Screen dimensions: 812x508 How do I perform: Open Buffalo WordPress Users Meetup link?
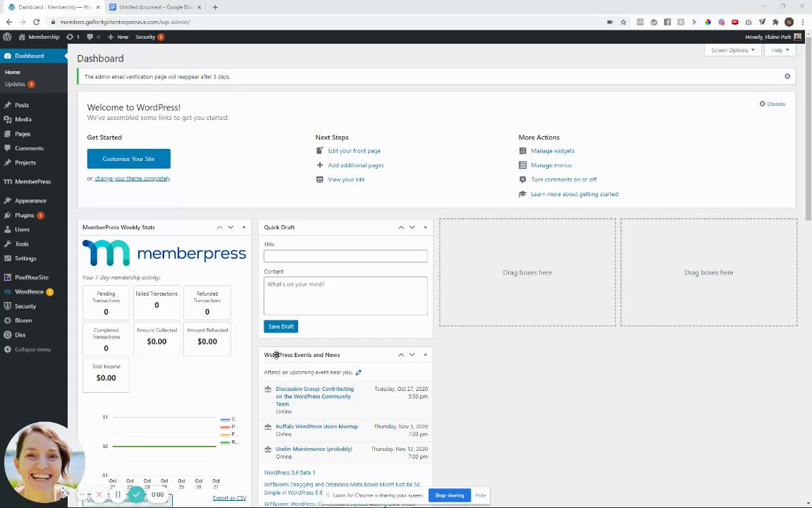tap(316, 427)
